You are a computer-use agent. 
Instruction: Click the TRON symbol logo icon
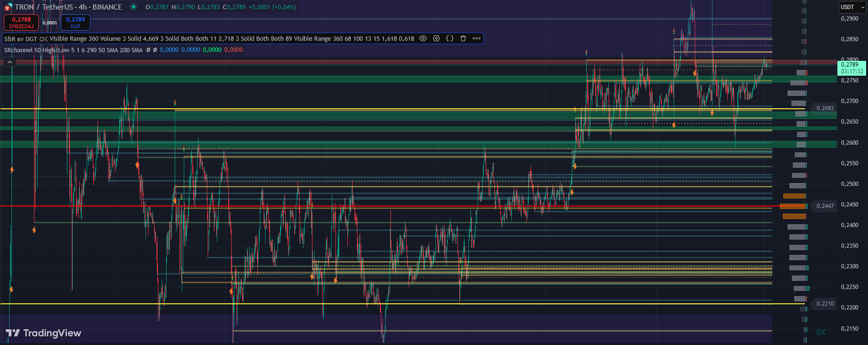pos(8,7)
